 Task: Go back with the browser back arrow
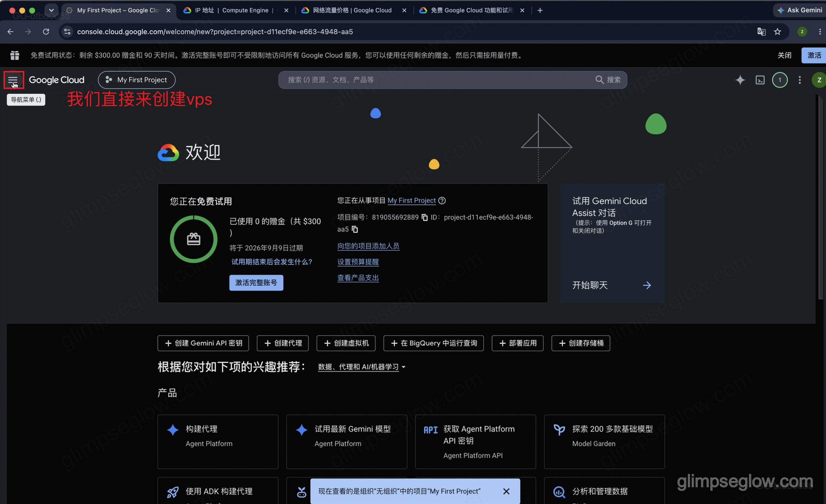pos(11,32)
